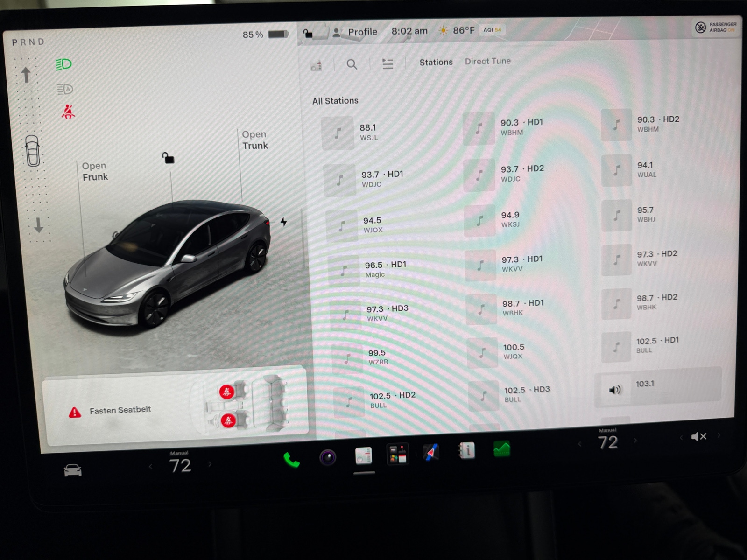Toggle the headlights indicator icon
This screenshot has height=560, width=747.
click(64, 64)
